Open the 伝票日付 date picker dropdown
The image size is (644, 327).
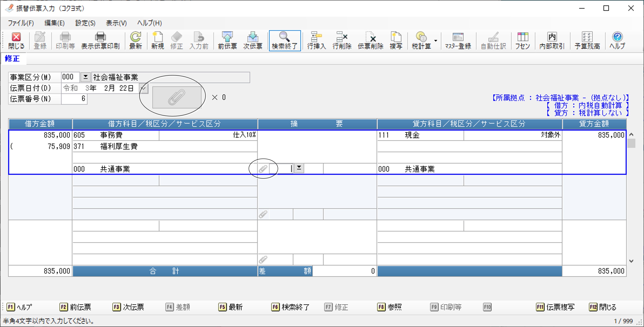tap(144, 88)
